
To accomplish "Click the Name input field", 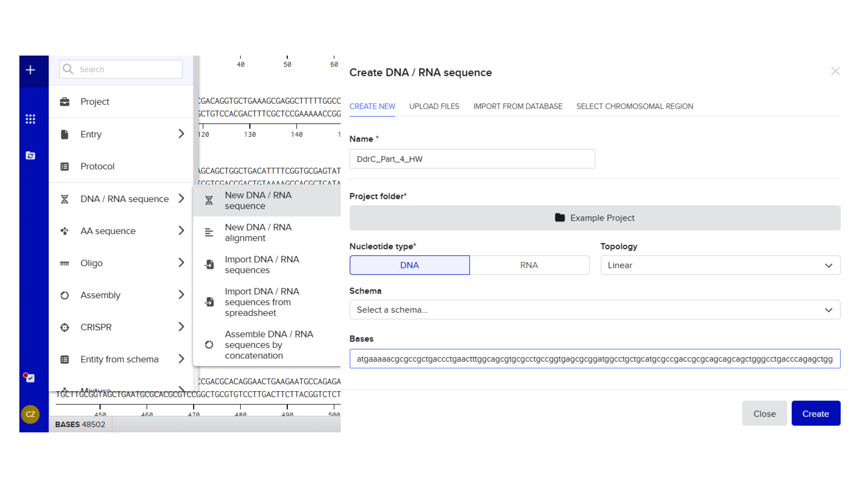I will coord(472,159).
